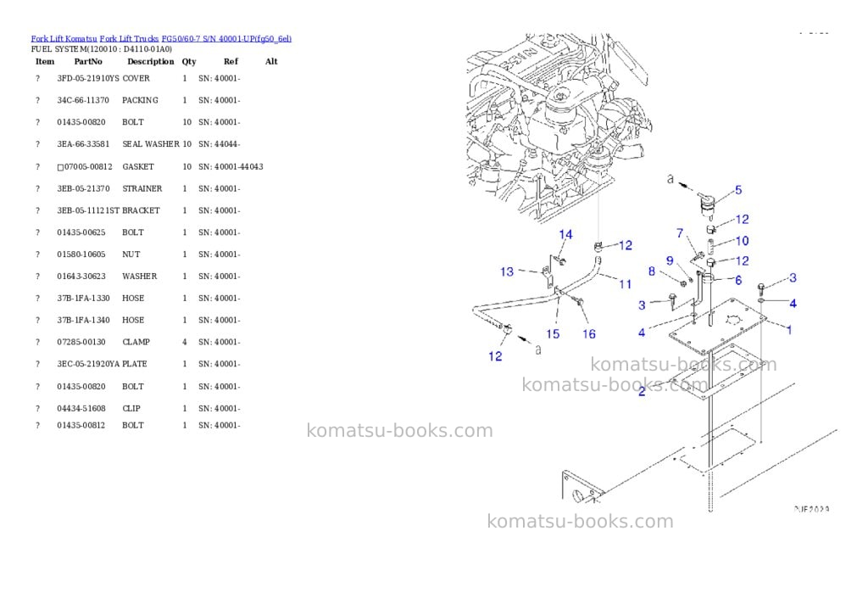Viewport: 868px width, 615px height.
Task: Select part number 01435-00812
Action: coord(81,425)
